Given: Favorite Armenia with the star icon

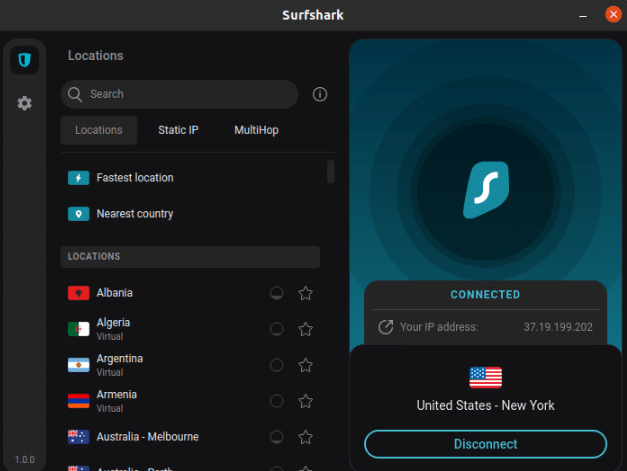Looking at the screenshot, I should (x=306, y=401).
